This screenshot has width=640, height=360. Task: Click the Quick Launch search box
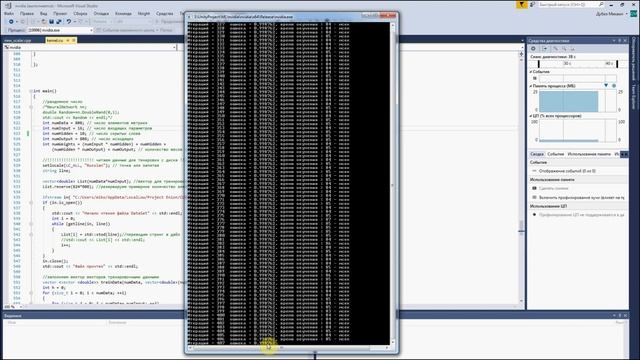(x=571, y=4)
